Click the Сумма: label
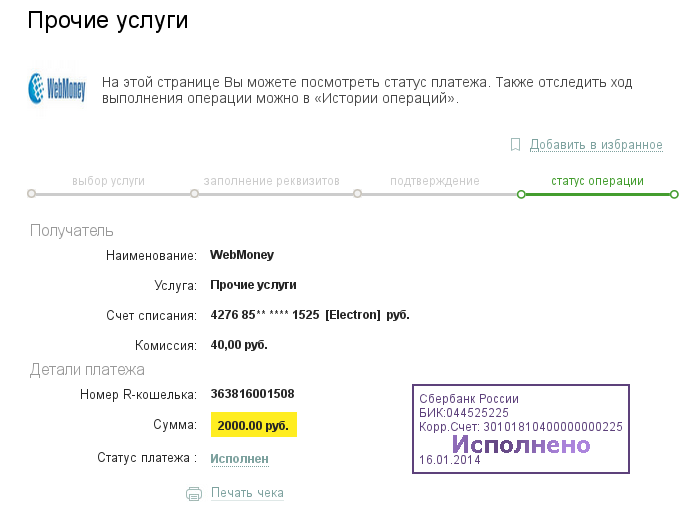688x513 pixels. pyautogui.click(x=175, y=425)
